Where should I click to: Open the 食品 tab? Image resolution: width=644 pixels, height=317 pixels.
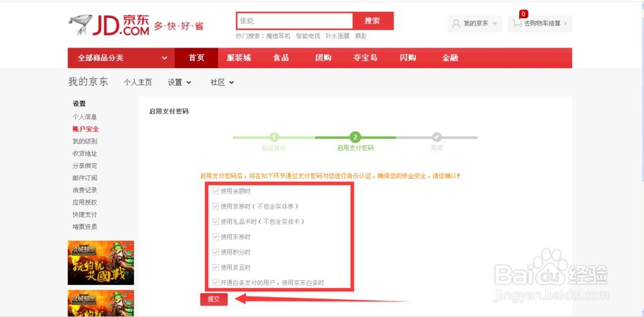[x=281, y=59]
